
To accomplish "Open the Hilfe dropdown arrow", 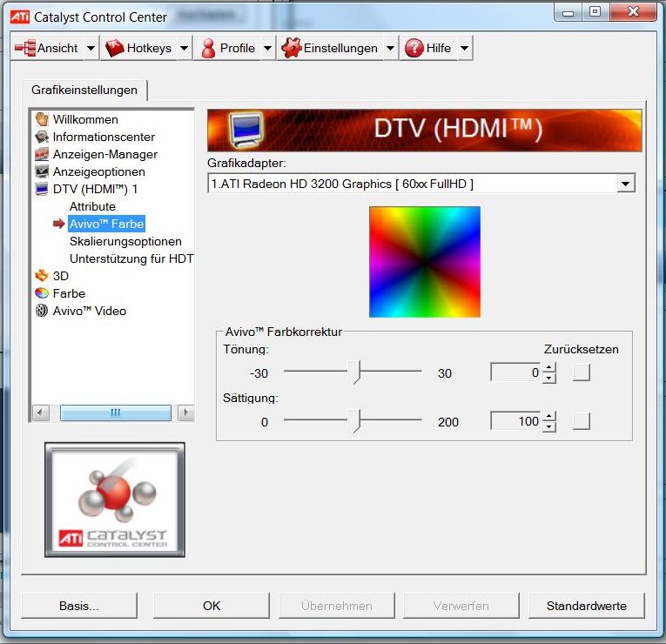I will pyautogui.click(x=464, y=49).
